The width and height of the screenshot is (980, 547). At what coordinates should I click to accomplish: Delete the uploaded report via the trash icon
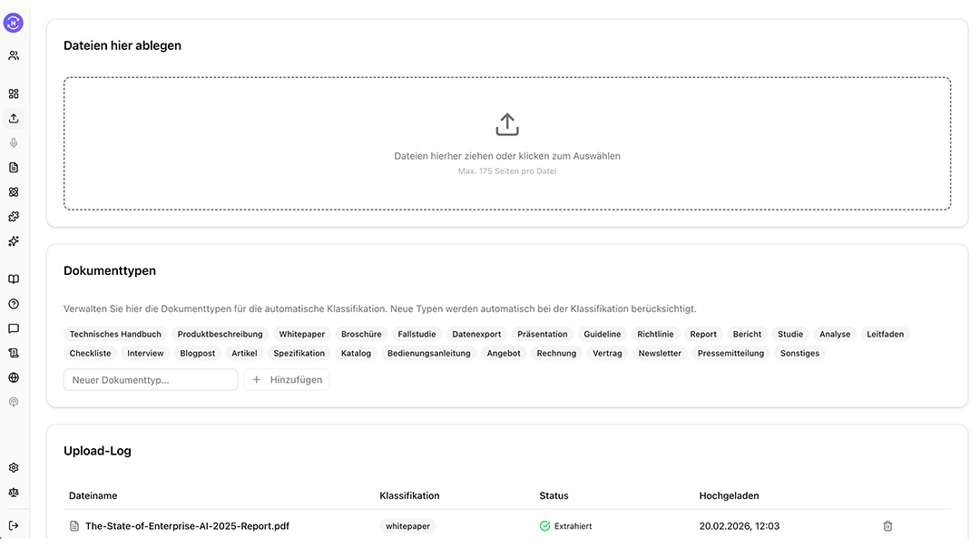click(887, 525)
